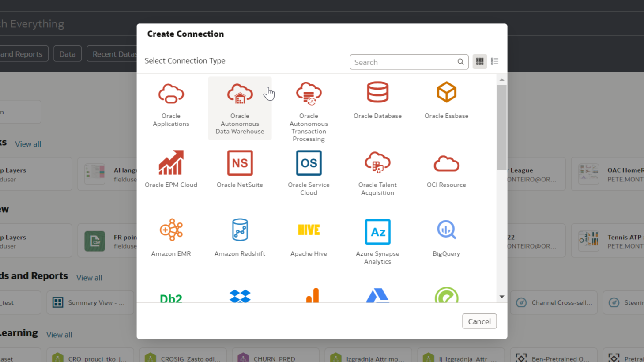Click the scrollbar up arrow in dialog

point(502,80)
